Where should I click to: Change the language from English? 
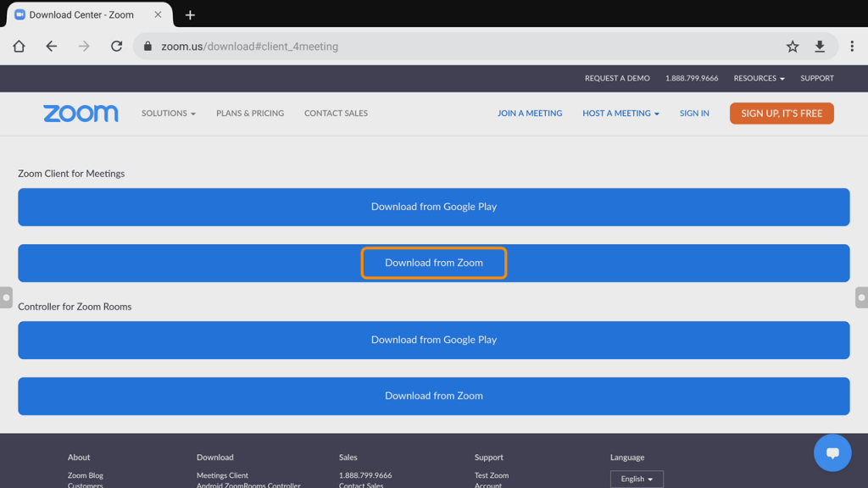tap(637, 479)
